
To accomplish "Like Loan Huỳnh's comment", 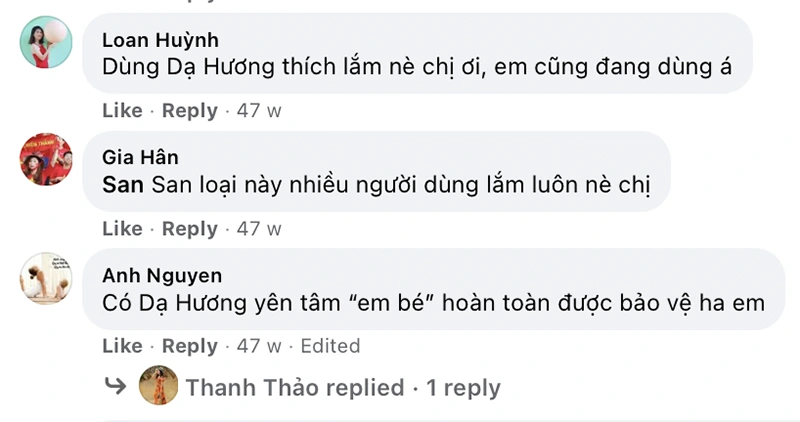I will click(x=122, y=111).
